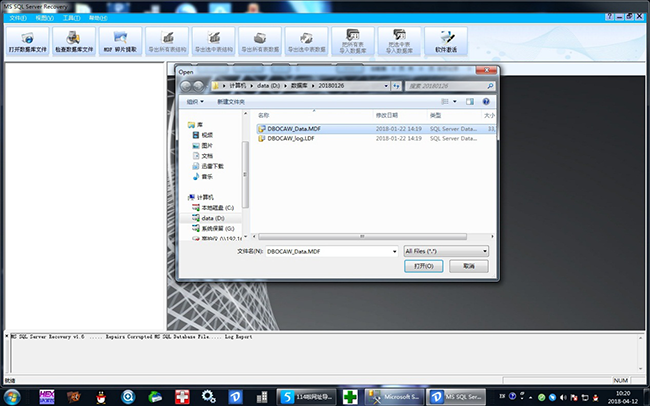
Task: Click the 导出所有表结构 toolbar button
Action: [x=167, y=41]
